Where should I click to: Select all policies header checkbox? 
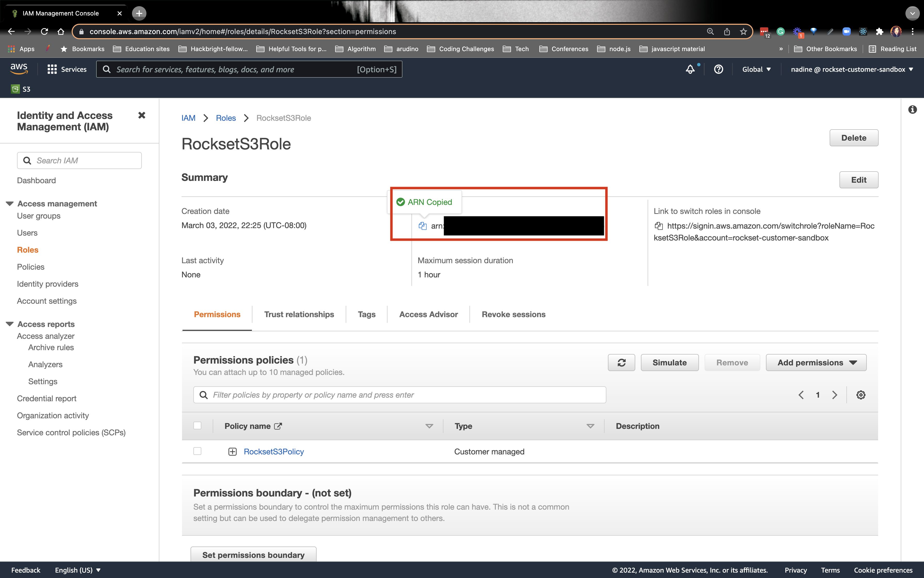tap(197, 426)
